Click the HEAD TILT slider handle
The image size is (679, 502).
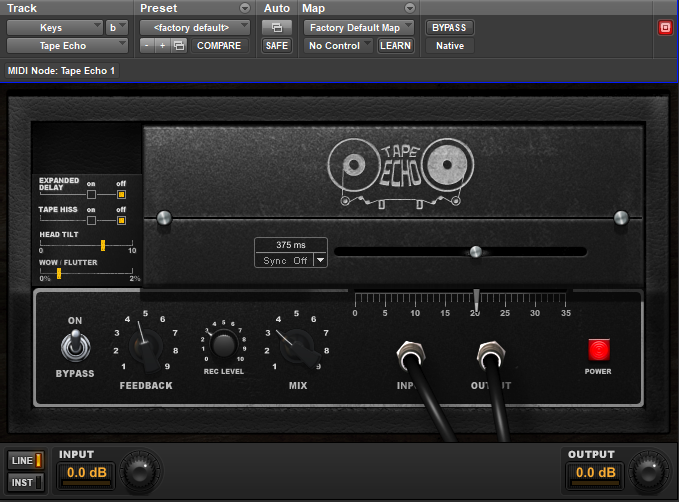(x=102, y=244)
